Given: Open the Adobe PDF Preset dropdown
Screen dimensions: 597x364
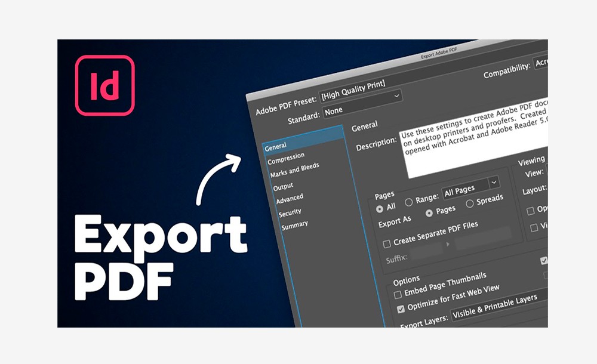Looking at the screenshot, I should [360, 94].
